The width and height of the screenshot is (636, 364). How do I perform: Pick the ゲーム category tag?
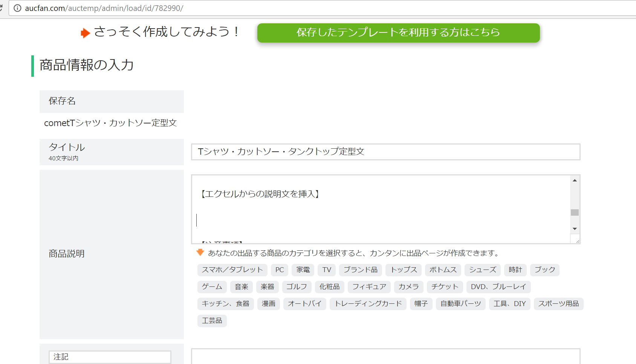point(212,287)
